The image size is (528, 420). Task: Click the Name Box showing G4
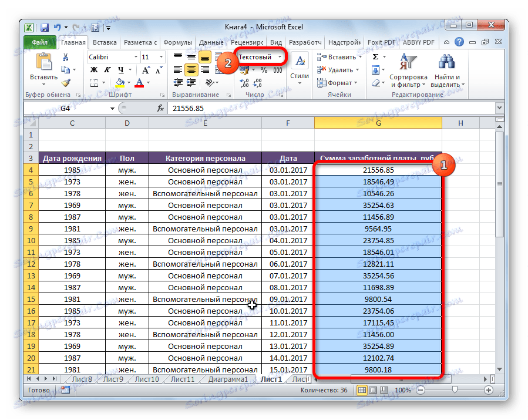click(x=65, y=109)
